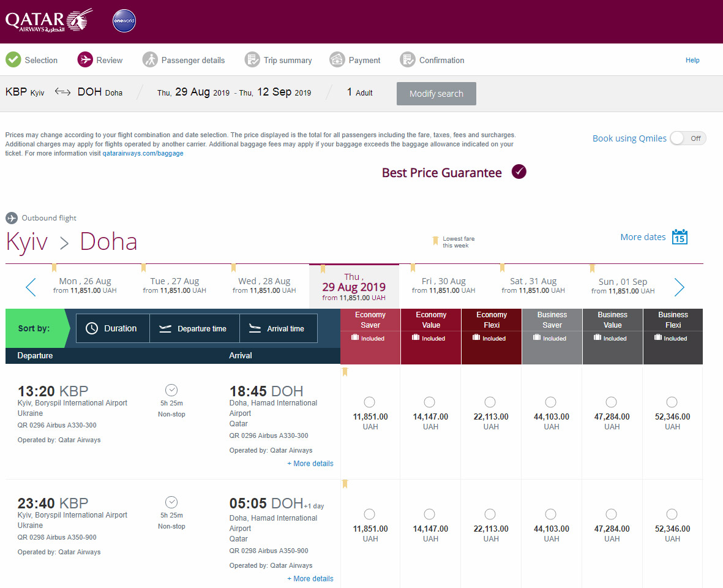This screenshot has height=588, width=723.
Task: Click the More dates link text
Action: (x=643, y=237)
